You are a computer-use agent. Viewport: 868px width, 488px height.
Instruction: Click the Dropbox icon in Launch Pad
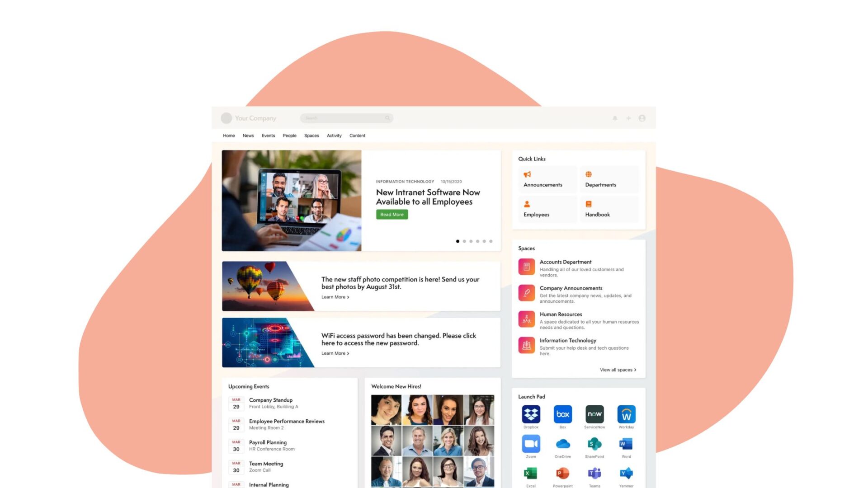point(531,413)
